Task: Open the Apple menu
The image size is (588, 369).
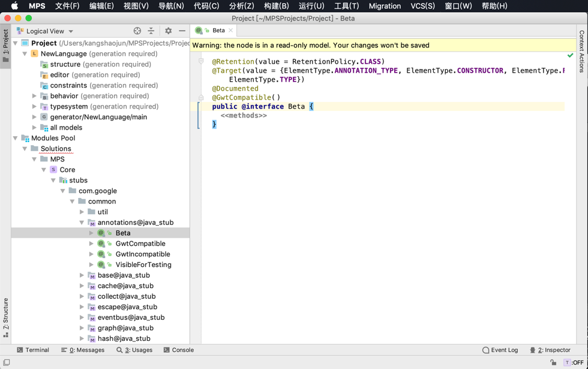Action: tap(13, 6)
